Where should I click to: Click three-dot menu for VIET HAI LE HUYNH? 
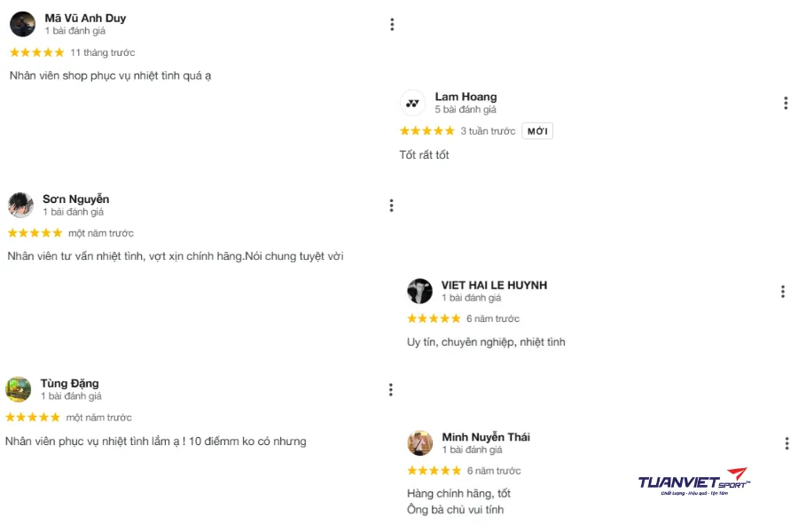[783, 292]
